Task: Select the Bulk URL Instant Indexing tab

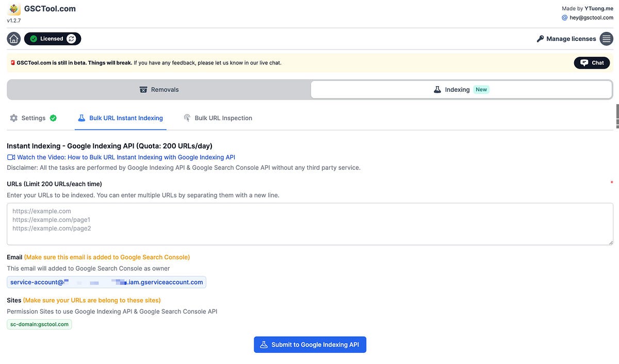Action: (126, 118)
